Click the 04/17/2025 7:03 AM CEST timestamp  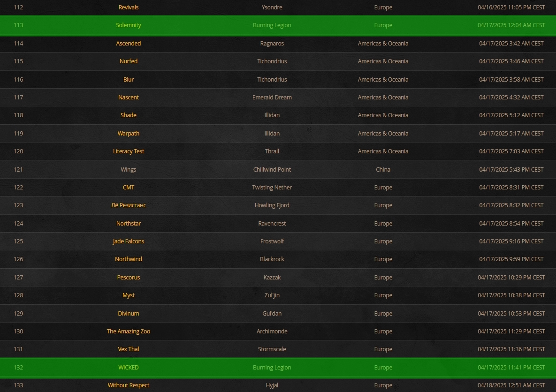pos(511,151)
